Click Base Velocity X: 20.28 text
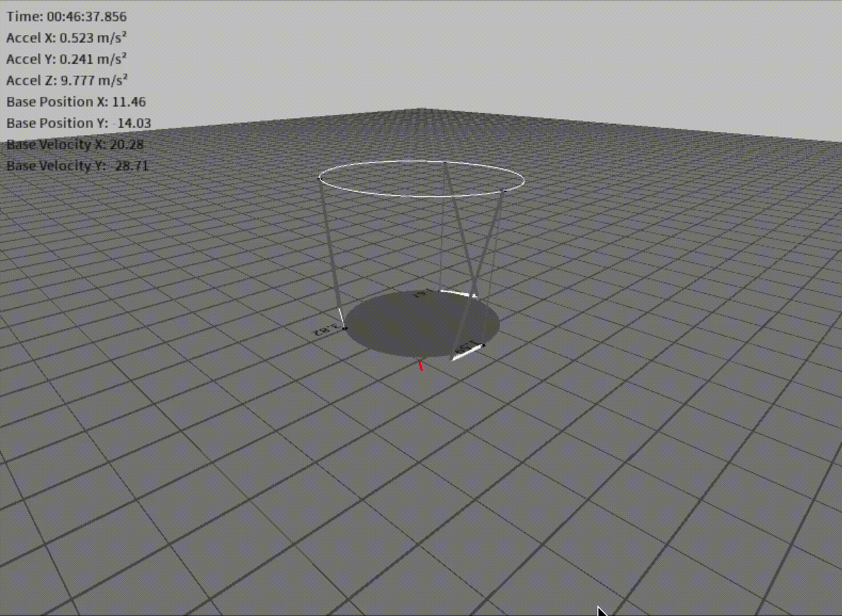Image resolution: width=842 pixels, height=616 pixels. (x=75, y=144)
